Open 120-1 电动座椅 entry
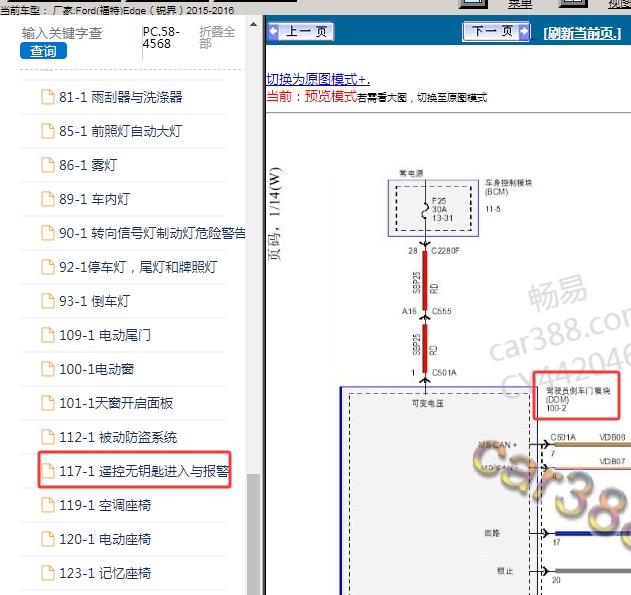Screen dimensions: 631x595 105,539
